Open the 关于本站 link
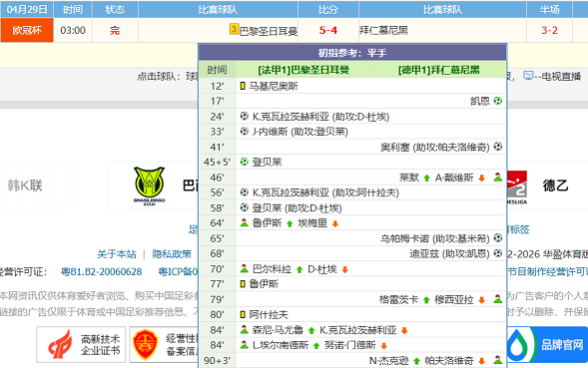Image resolution: width=588 pixels, height=368 pixels. [x=117, y=254]
